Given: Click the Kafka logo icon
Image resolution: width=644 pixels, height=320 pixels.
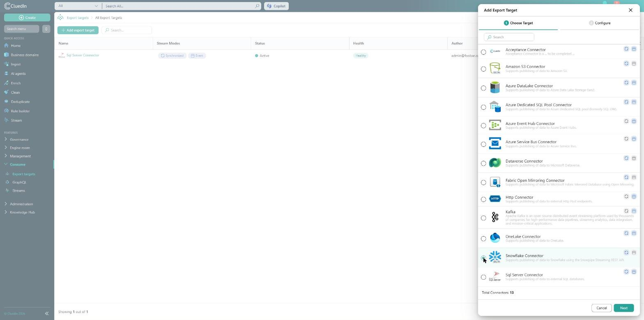Looking at the screenshot, I should click(x=495, y=217).
